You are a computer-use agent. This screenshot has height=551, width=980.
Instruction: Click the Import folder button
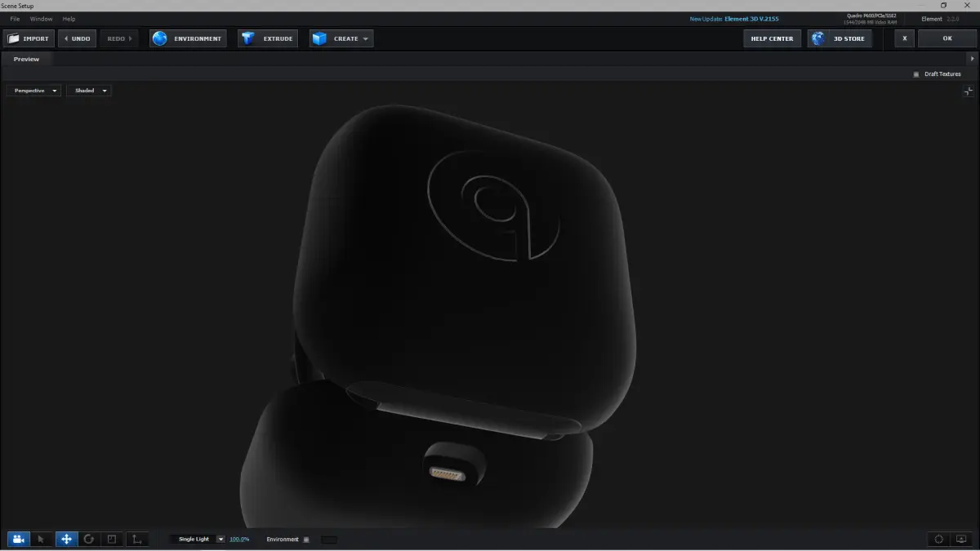(29, 38)
